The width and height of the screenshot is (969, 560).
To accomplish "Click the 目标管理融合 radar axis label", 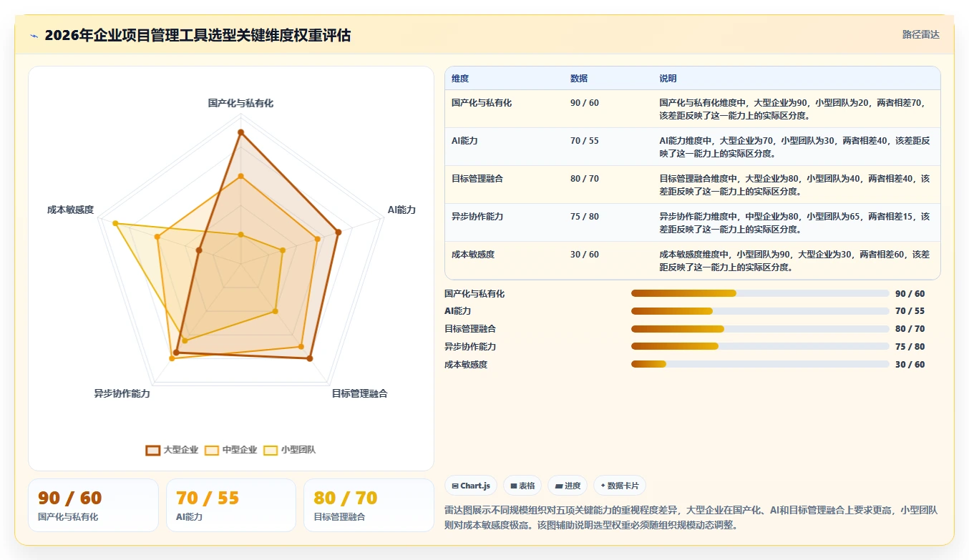I will tap(359, 393).
